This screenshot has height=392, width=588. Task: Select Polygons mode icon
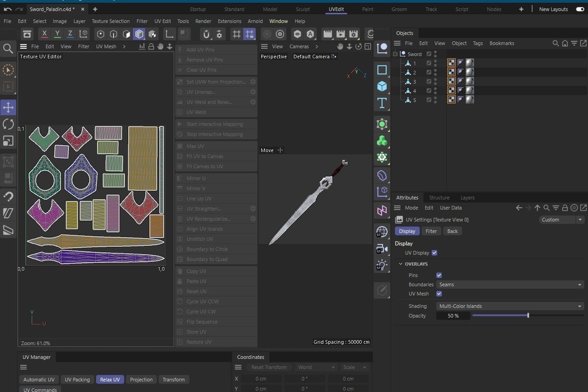[x=126, y=34]
